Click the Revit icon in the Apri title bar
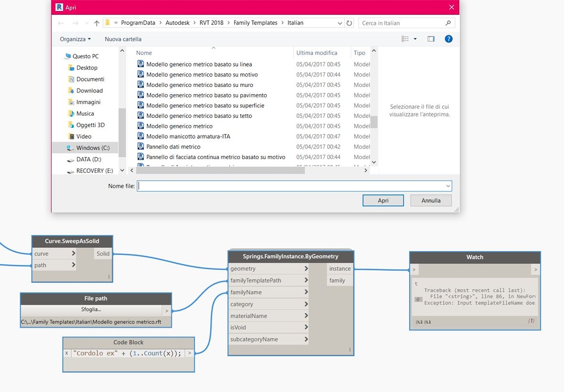 (59, 7)
